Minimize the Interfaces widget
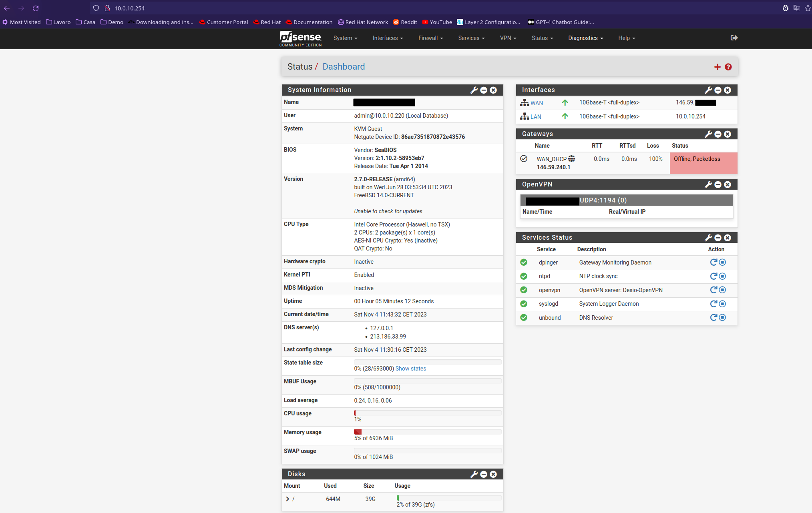This screenshot has height=513, width=812. pos(718,90)
